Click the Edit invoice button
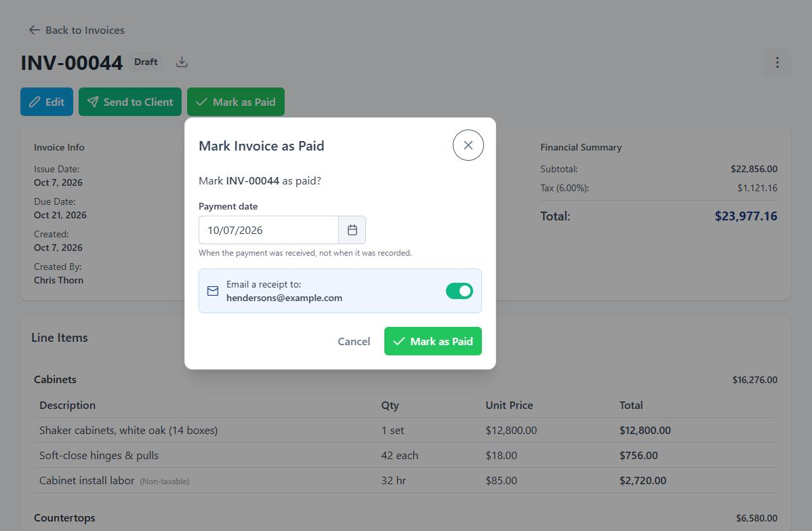Image resolution: width=812 pixels, height=531 pixels. 47,102
